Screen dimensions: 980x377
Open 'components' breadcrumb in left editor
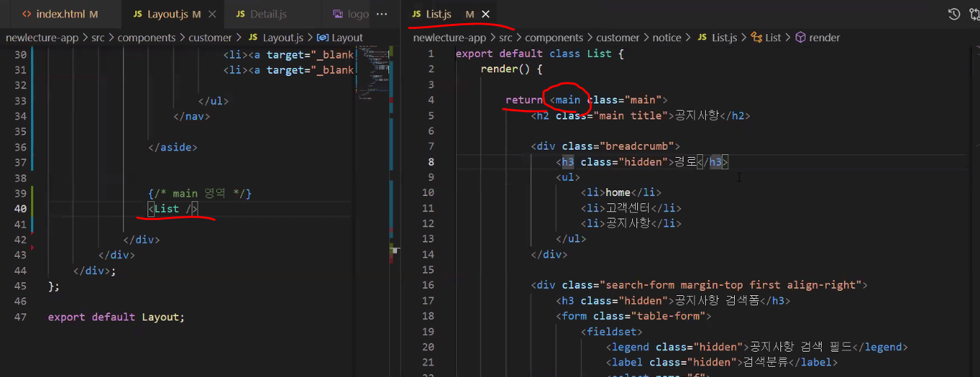point(147,38)
